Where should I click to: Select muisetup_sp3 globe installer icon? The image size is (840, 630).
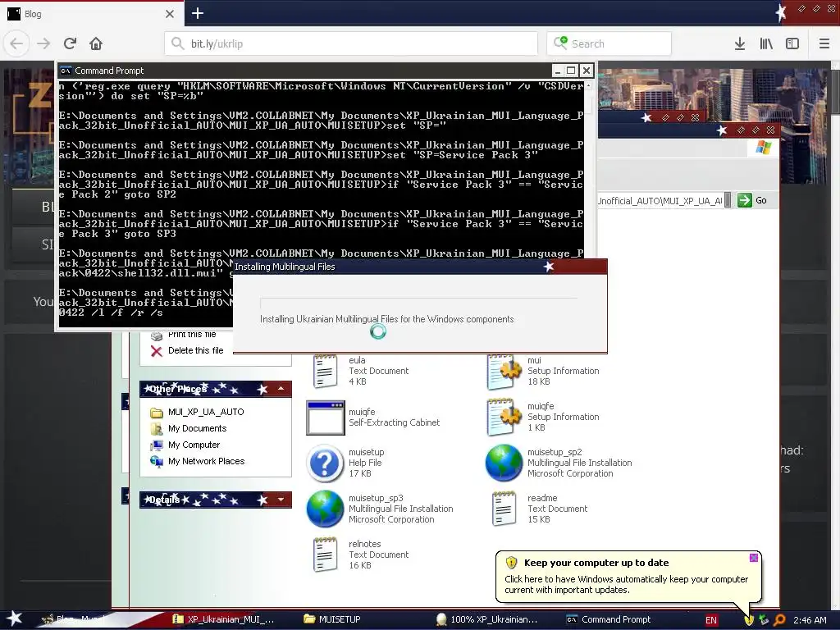(325, 509)
